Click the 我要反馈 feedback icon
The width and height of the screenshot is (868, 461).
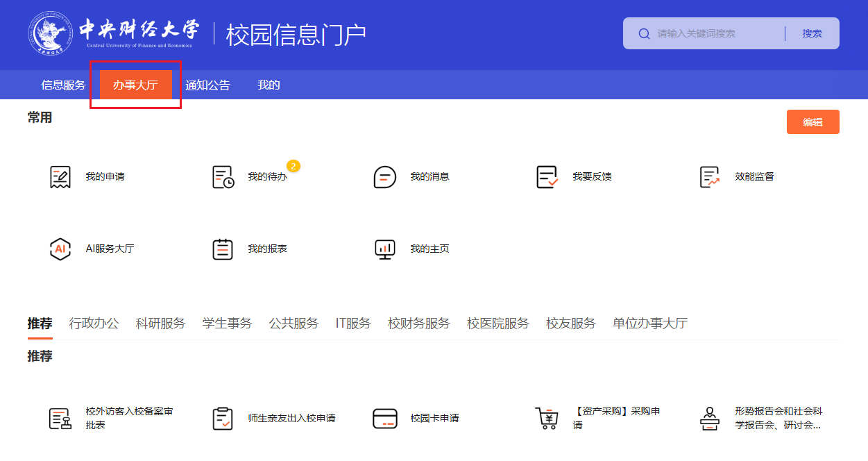547,177
